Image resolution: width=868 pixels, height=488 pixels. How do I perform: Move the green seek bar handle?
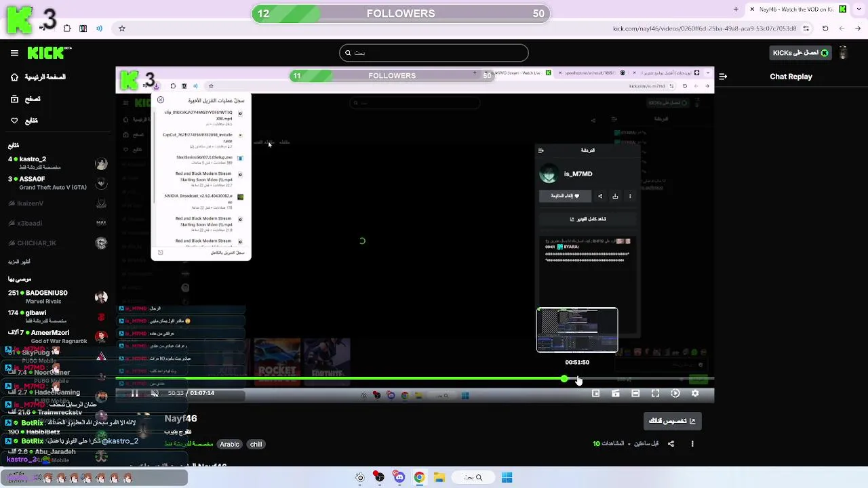pyautogui.click(x=564, y=379)
